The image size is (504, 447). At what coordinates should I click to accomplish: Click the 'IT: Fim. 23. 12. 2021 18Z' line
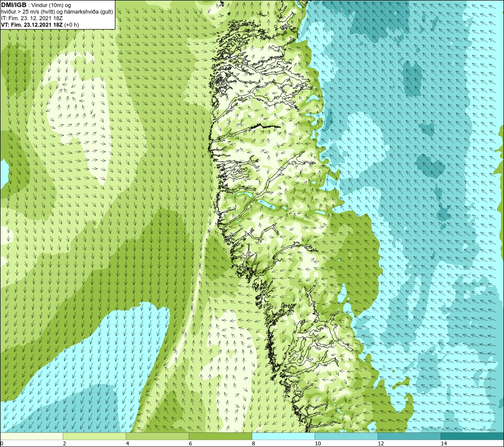[x=32, y=18]
